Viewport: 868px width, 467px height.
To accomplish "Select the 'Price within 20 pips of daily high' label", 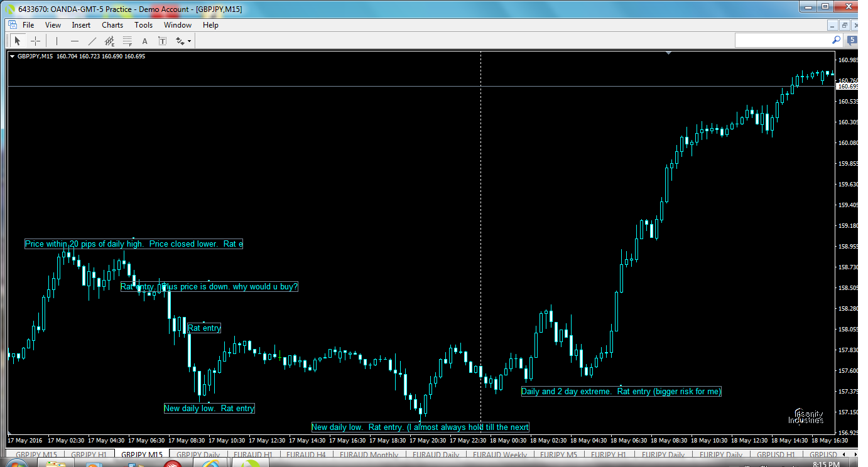I will [x=133, y=244].
